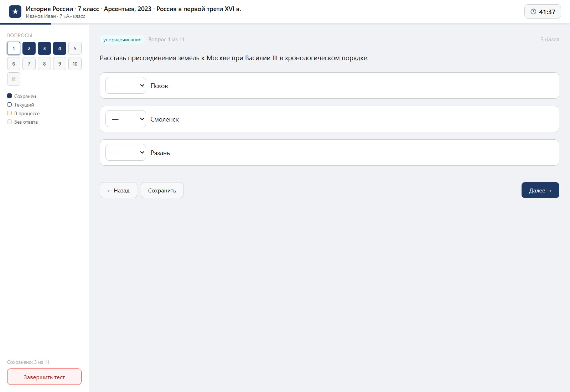This screenshot has width=570, height=392.
Task: Open the order dropdown for Псков
Action: pyautogui.click(x=126, y=86)
